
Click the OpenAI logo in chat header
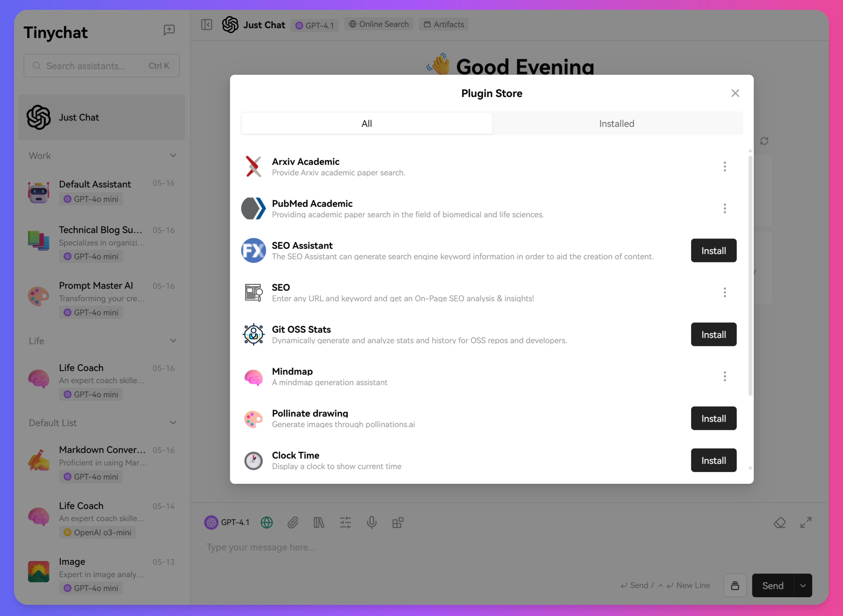coord(230,25)
